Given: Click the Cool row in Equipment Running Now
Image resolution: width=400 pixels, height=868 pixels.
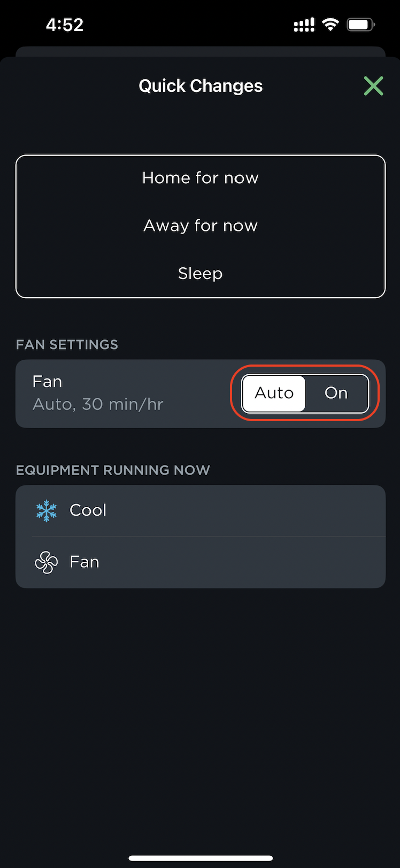Looking at the screenshot, I should (x=200, y=510).
